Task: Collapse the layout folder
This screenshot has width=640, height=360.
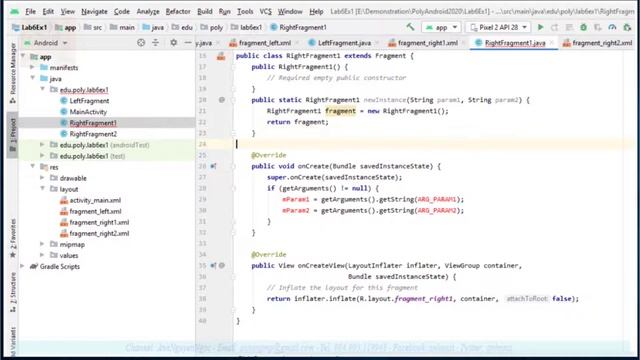Action: [x=42, y=189]
